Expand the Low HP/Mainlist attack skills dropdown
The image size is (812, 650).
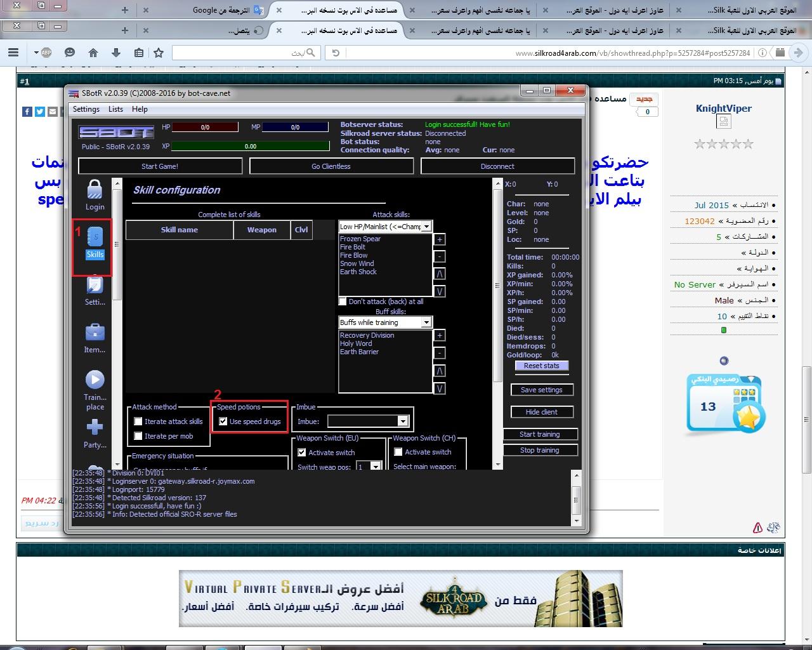point(426,227)
